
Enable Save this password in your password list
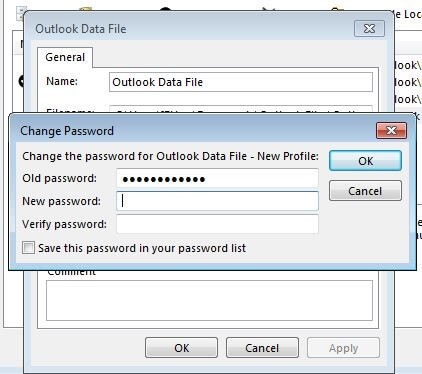pyautogui.click(x=28, y=248)
